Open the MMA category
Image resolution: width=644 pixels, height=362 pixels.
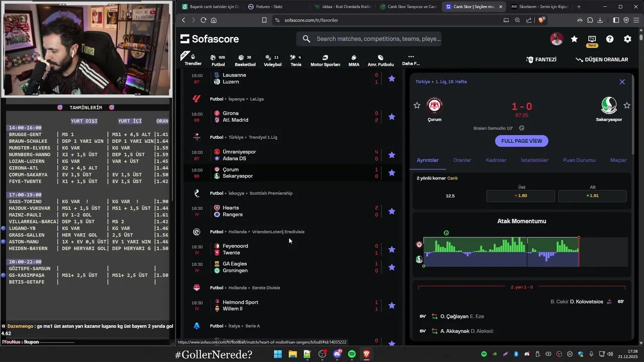[354, 60]
